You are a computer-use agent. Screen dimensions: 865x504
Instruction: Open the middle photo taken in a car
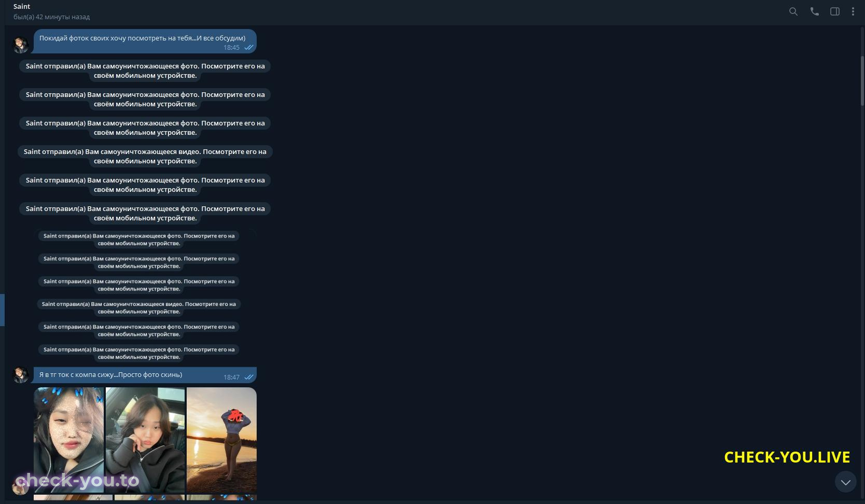pyautogui.click(x=145, y=440)
